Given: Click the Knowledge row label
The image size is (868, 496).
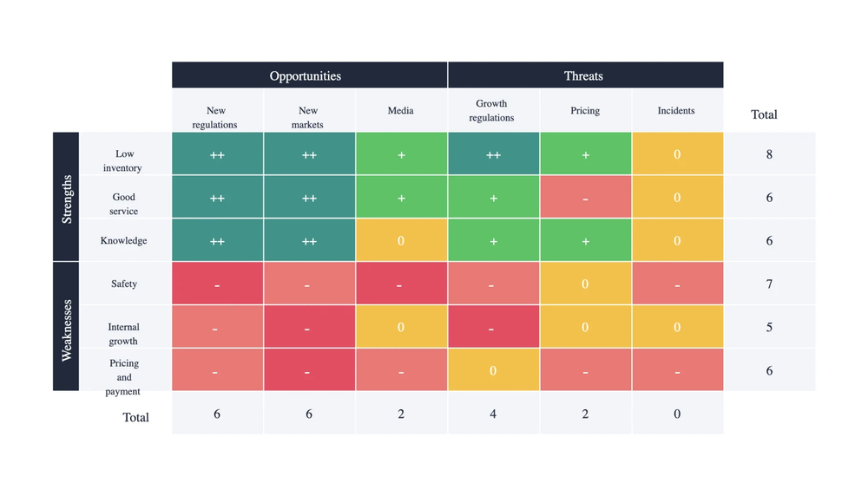Looking at the screenshot, I should click(x=124, y=240).
